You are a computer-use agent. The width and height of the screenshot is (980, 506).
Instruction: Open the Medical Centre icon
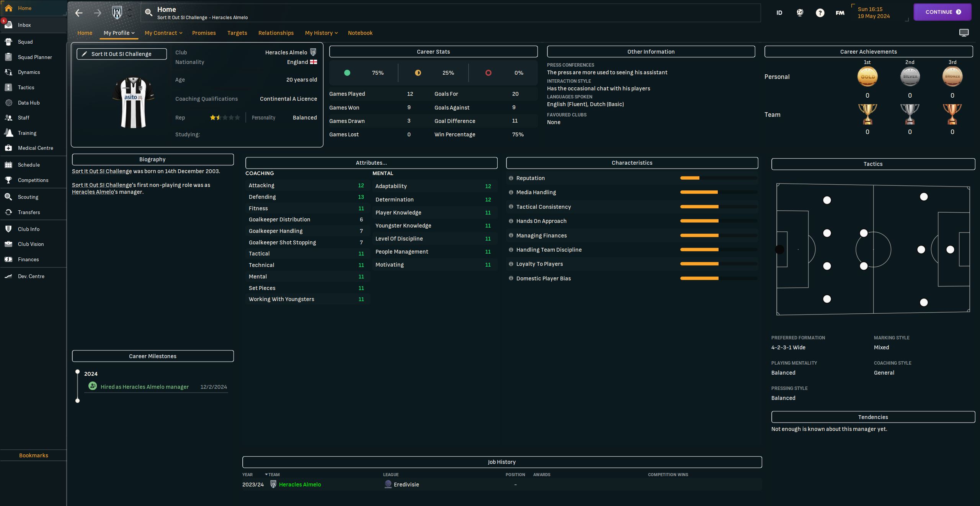tap(8, 148)
